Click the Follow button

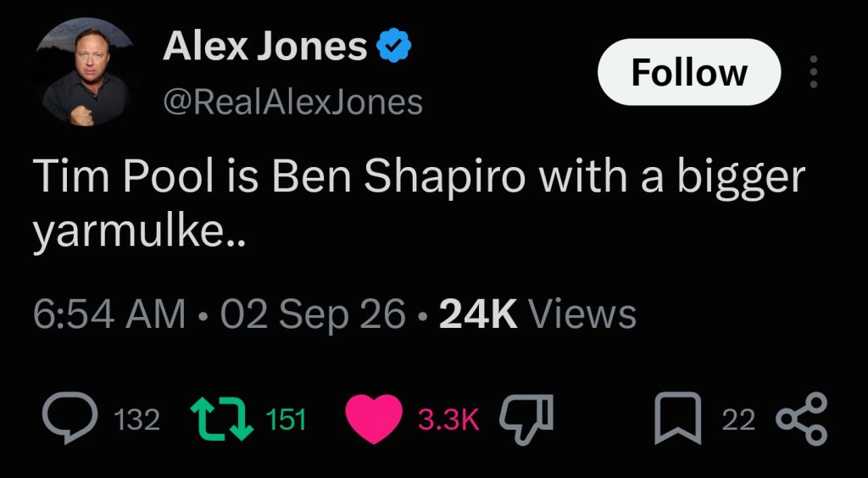pyautogui.click(x=689, y=72)
